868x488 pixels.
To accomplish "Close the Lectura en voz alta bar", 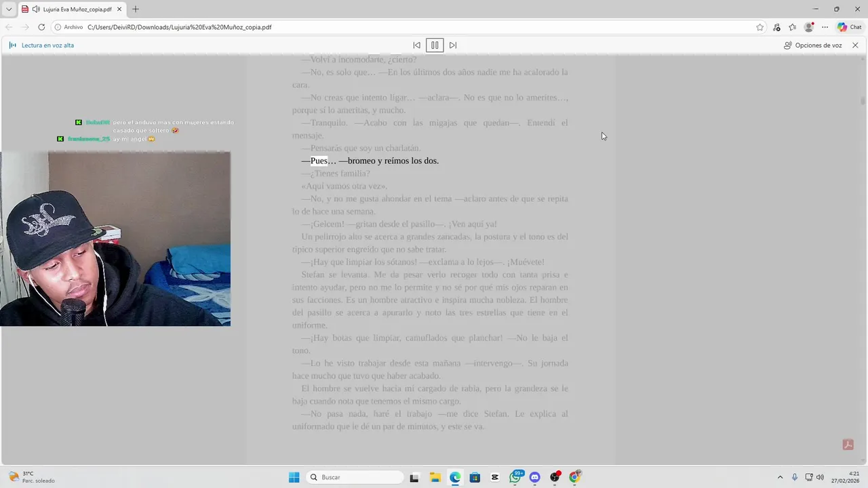I will pyautogui.click(x=855, y=45).
